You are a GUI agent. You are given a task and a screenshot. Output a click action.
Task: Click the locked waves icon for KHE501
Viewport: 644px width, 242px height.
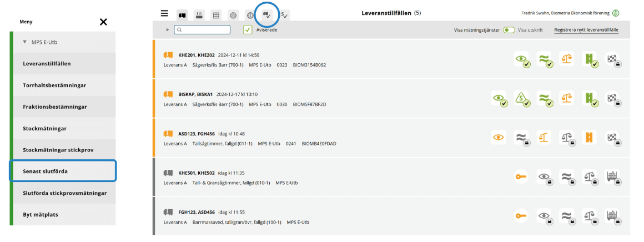pyautogui.click(x=567, y=177)
